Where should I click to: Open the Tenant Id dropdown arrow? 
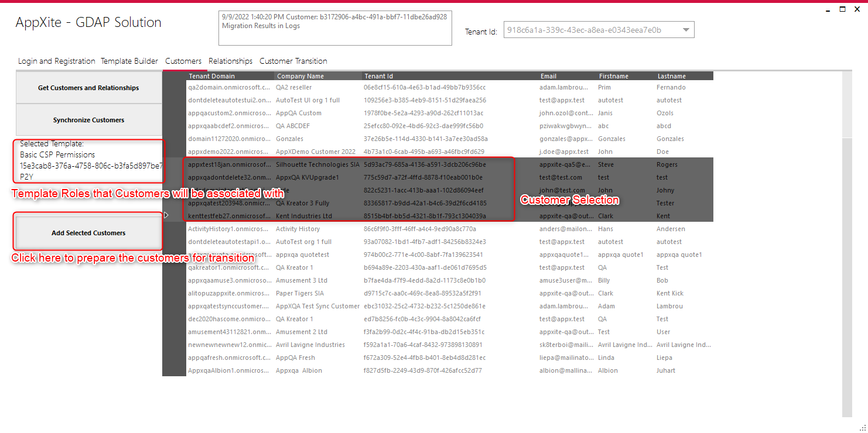(x=686, y=30)
